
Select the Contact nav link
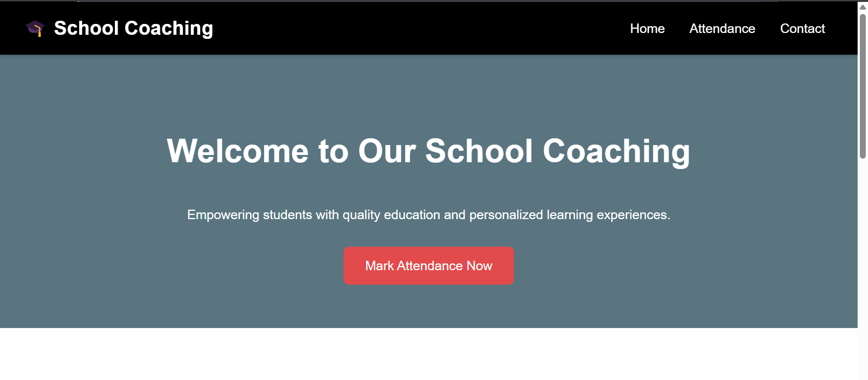coord(802,28)
